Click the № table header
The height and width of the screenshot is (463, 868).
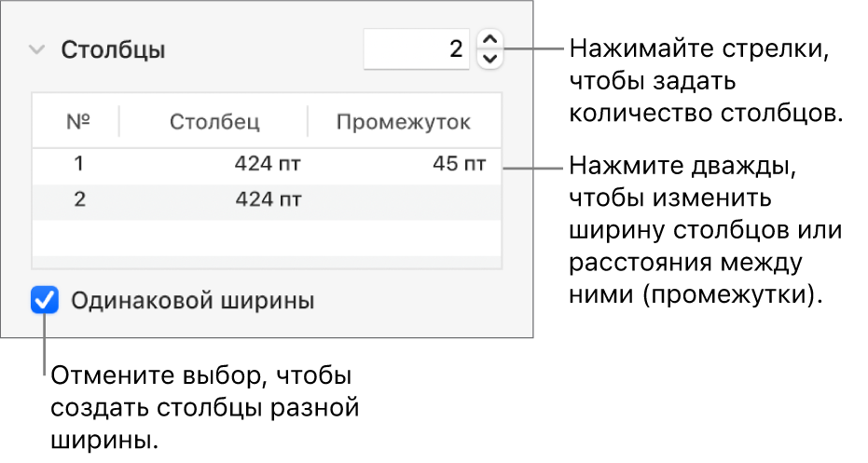76,122
